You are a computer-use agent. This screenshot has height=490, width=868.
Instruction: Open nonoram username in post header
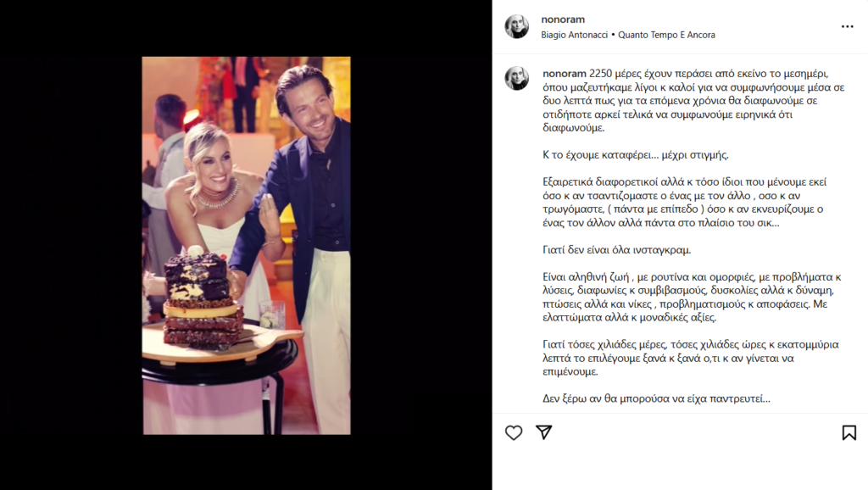click(563, 19)
